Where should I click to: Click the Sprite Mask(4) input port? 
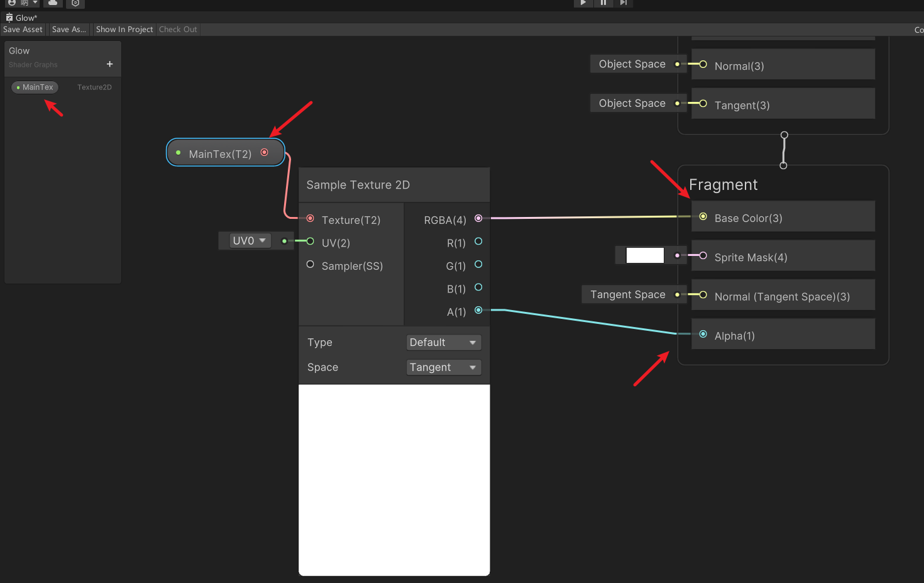click(703, 255)
